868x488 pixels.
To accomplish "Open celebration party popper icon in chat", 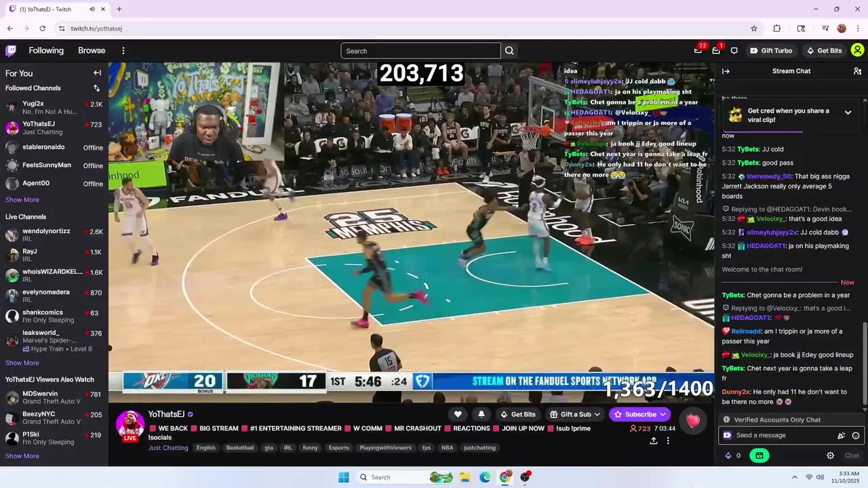I will tap(842, 436).
